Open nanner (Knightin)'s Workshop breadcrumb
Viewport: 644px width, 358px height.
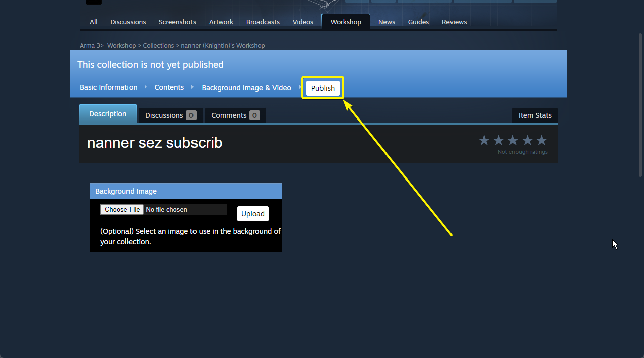[x=223, y=45]
